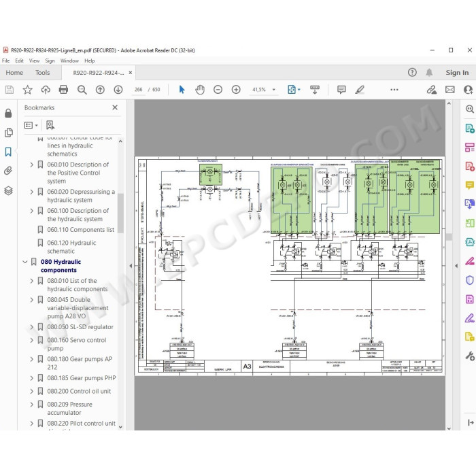The height and width of the screenshot is (476, 476).
Task: Click the document vertical scrollbar thumb
Action: coord(449,237)
